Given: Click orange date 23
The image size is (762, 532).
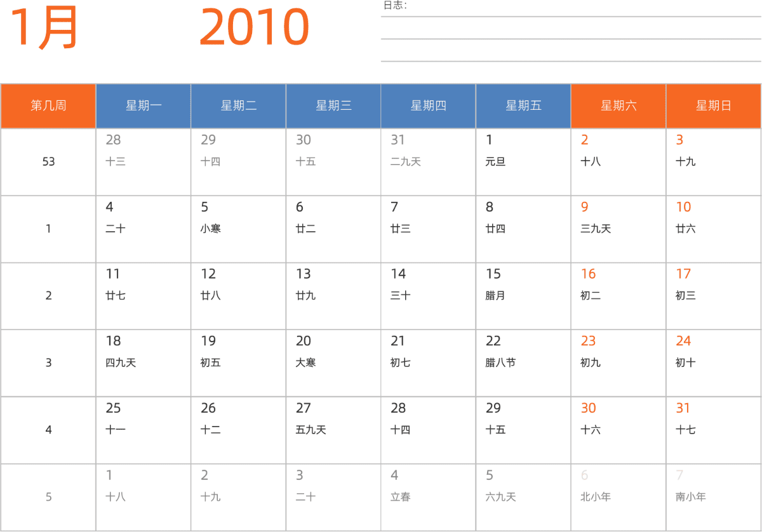Looking at the screenshot, I should pos(589,342).
